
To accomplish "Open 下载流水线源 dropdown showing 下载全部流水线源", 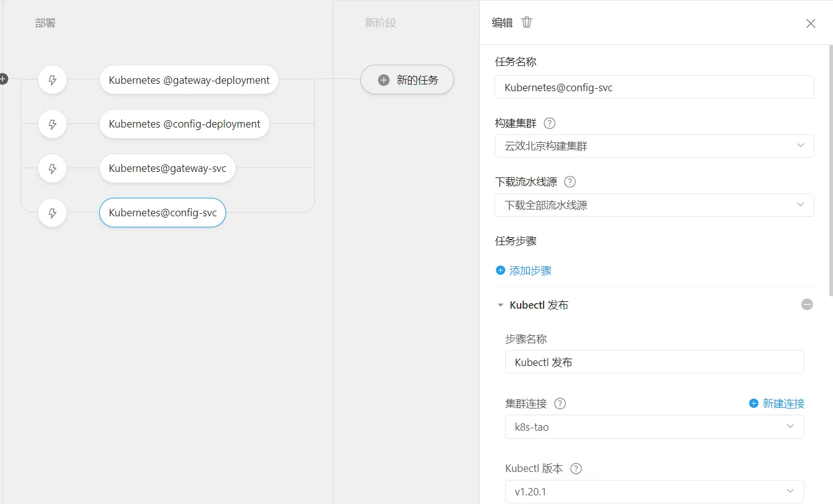I will (654, 205).
